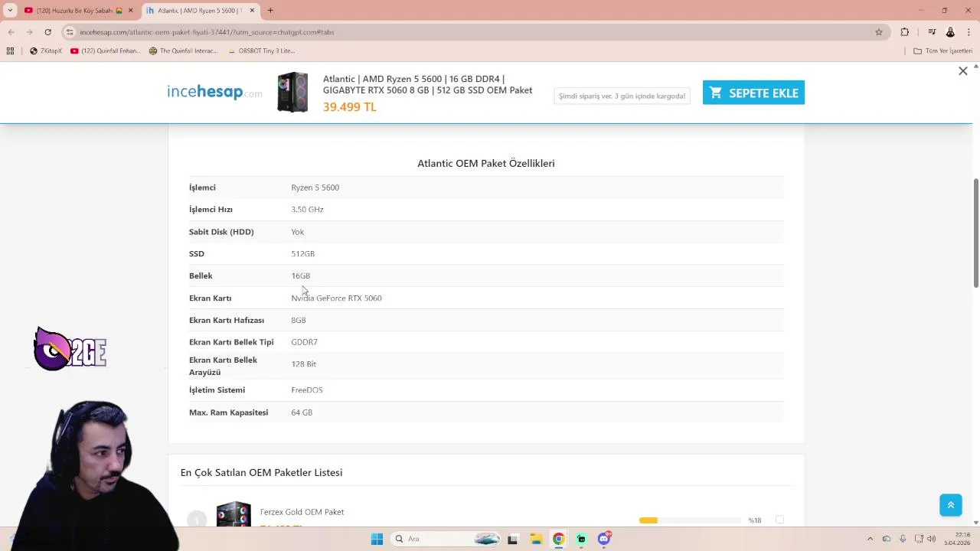
Task: Close the sticky product header bar
Action: coord(963,71)
